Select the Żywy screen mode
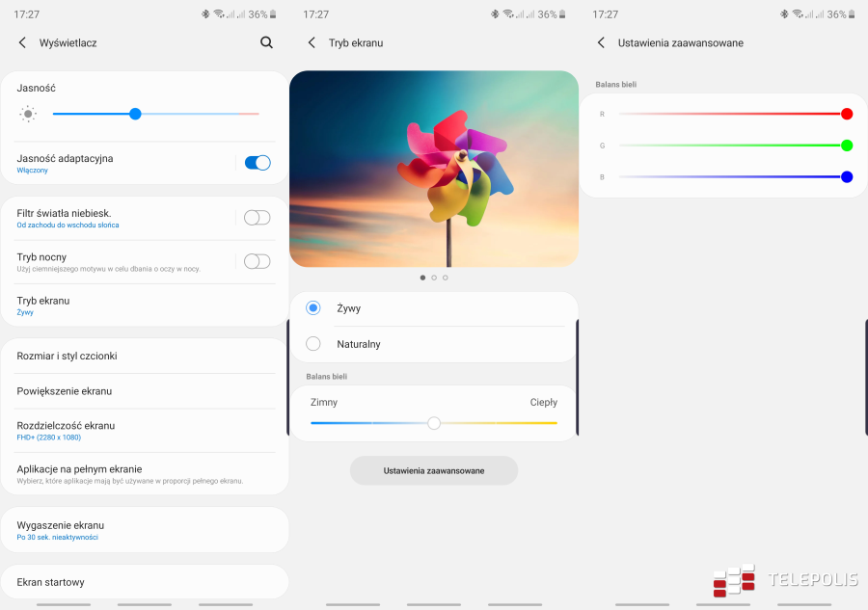This screenshot has width=868, height=610. 312,307
